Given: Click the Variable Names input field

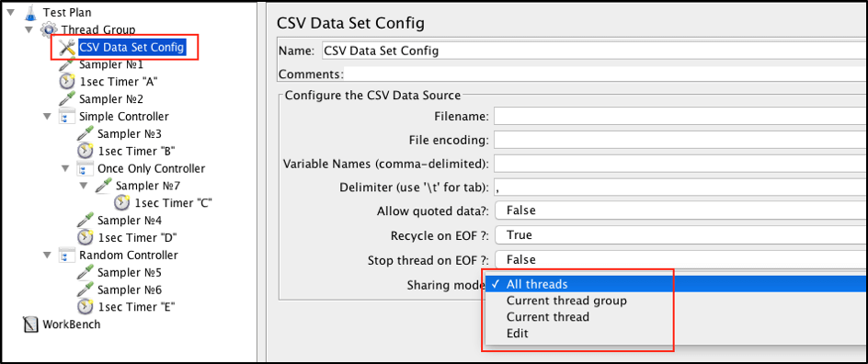Looking at the screenshot, I should (x=681, y=165).
